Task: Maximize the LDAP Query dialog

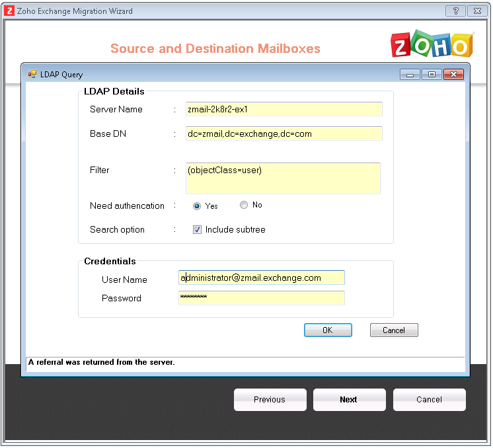Action: (x=432, y=75)
